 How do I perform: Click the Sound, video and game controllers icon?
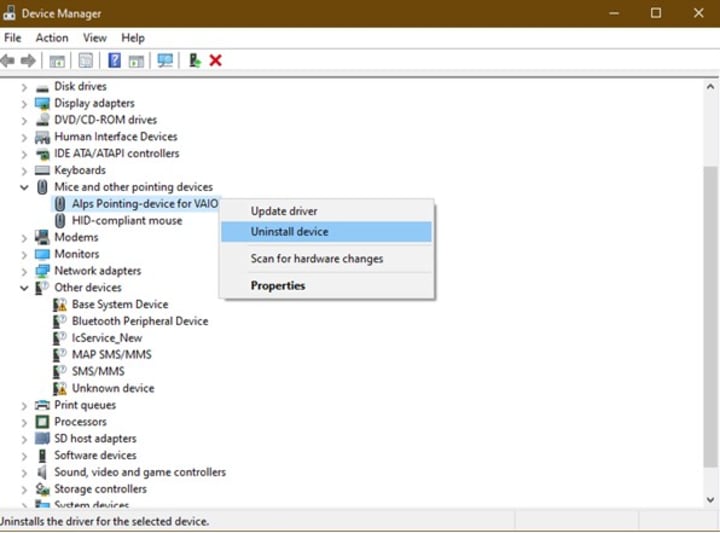42,472
